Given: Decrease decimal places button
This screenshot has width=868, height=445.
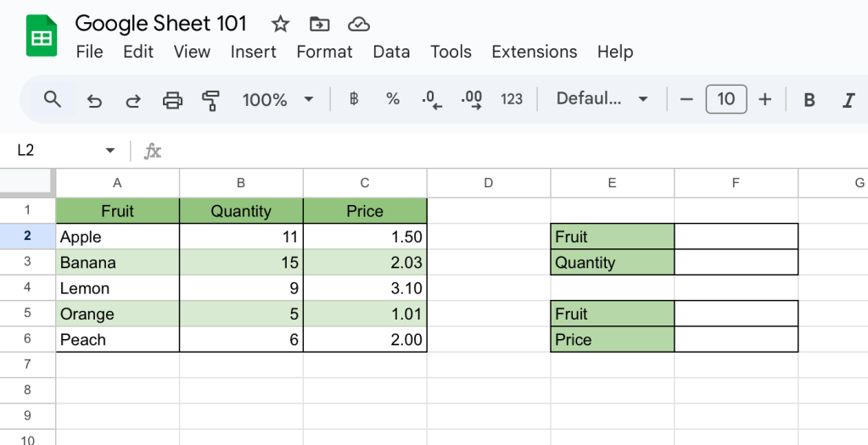Looking at the screenshot, I should [x=432, y=100].
